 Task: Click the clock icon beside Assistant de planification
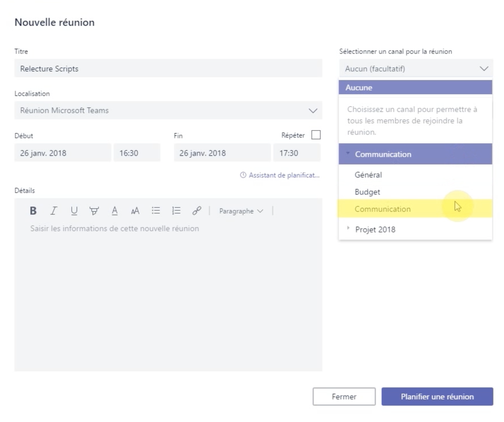243,175
